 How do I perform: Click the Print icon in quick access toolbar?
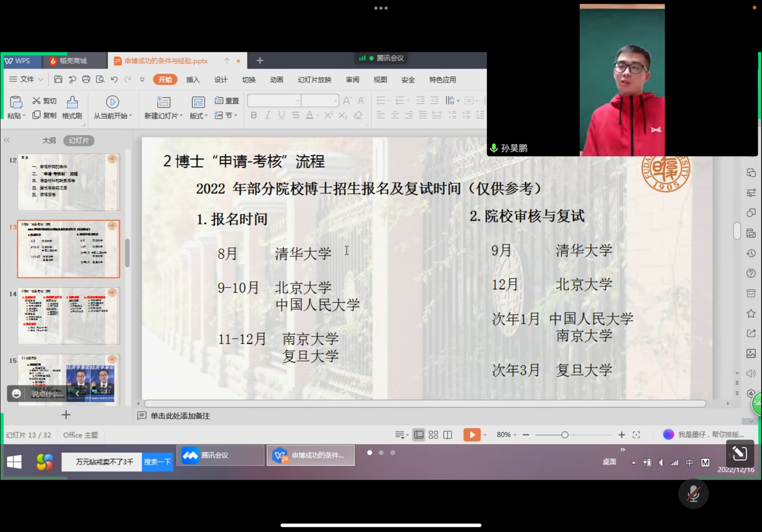(x=86, y=79)
